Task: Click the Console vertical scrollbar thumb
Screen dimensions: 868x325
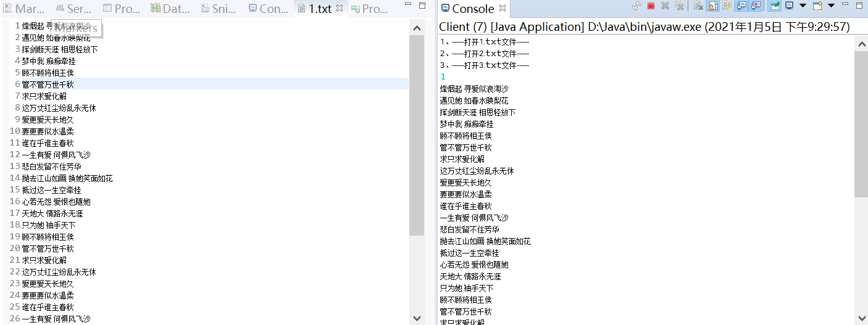Action: [x=861, y=124]
